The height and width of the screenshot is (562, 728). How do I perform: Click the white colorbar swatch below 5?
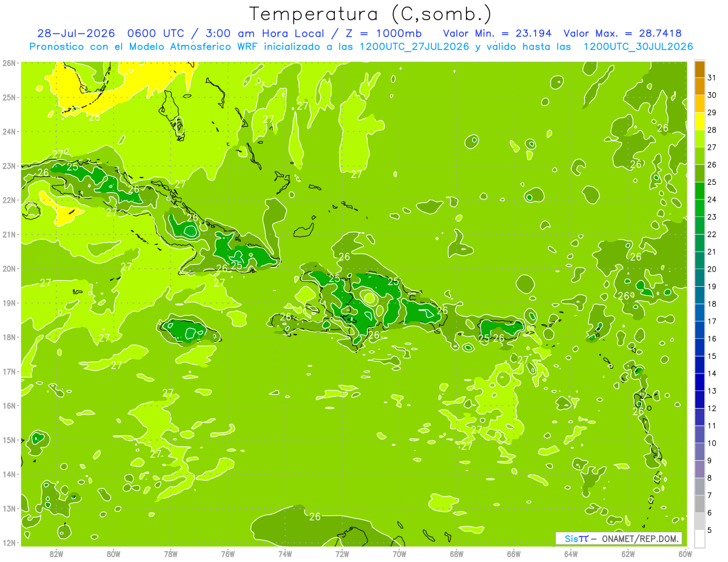700,539
